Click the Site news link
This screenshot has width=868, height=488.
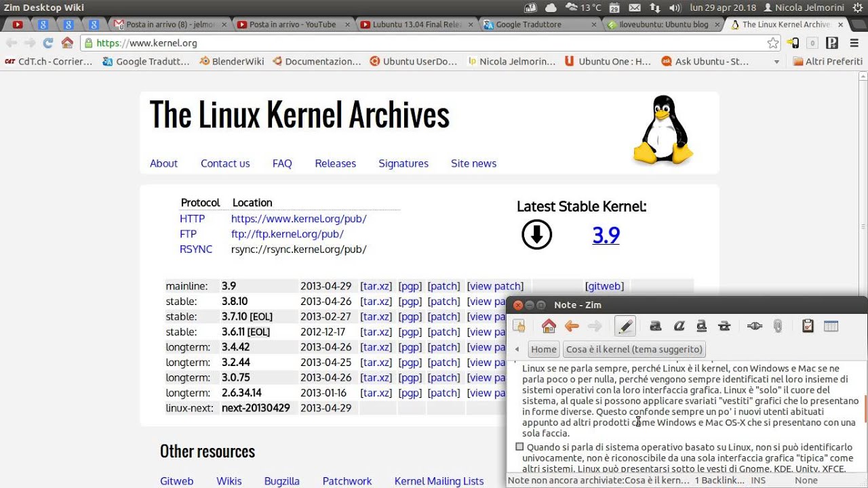click(x=473, y=163)
